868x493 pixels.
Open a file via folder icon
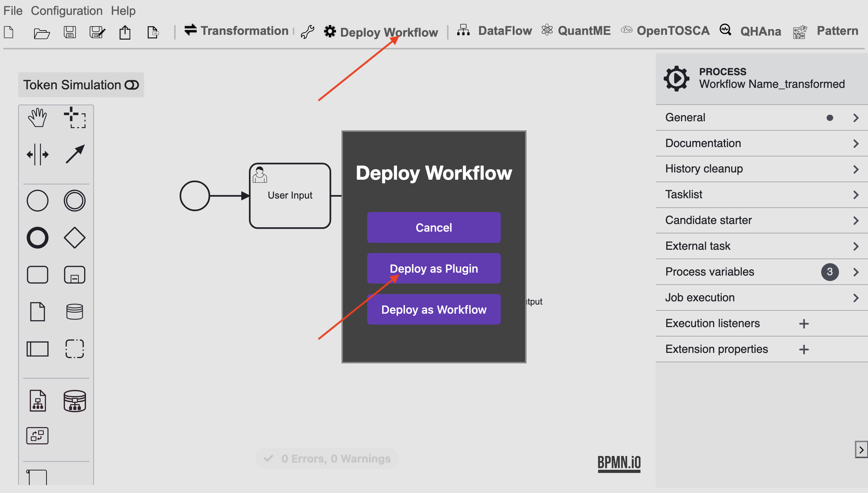click(x=41, y=33)
